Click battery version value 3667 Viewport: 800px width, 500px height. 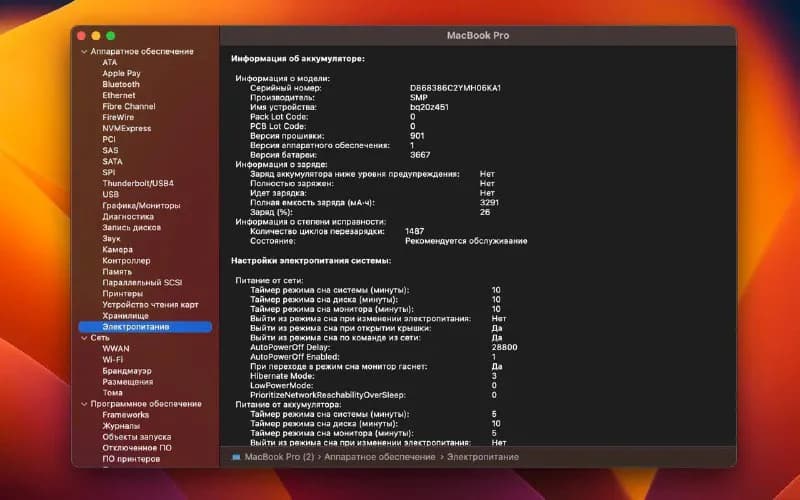(x=420, y=155)
